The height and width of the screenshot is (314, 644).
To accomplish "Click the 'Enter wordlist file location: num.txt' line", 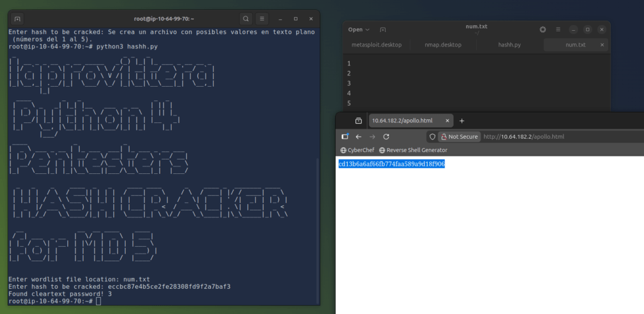I will coord(79,279).
